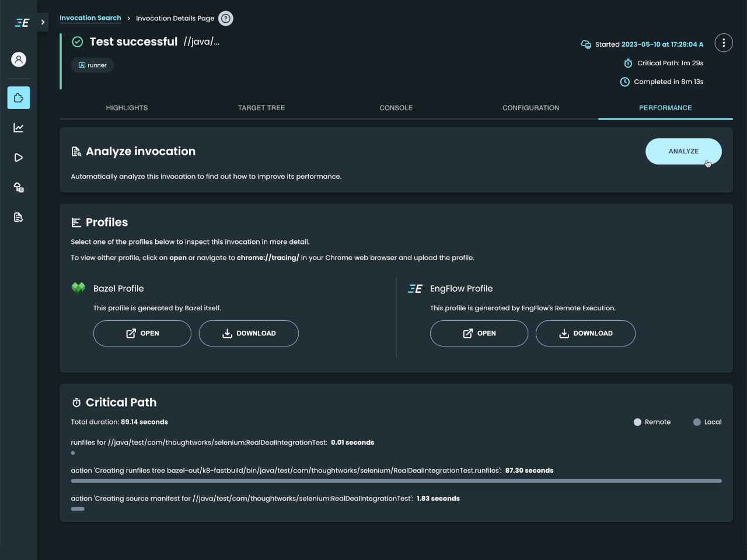
Task: Open the help question mark in breadcrumb
Action: tap(226, 18)
